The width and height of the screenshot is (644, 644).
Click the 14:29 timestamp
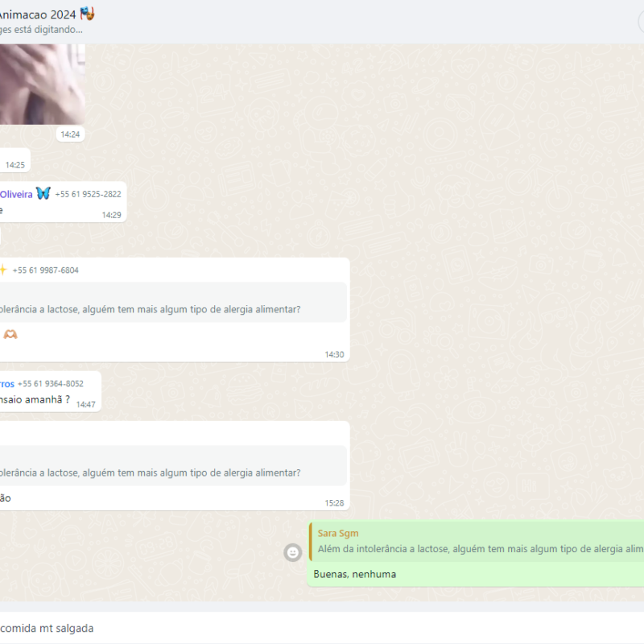coord(111,215)
